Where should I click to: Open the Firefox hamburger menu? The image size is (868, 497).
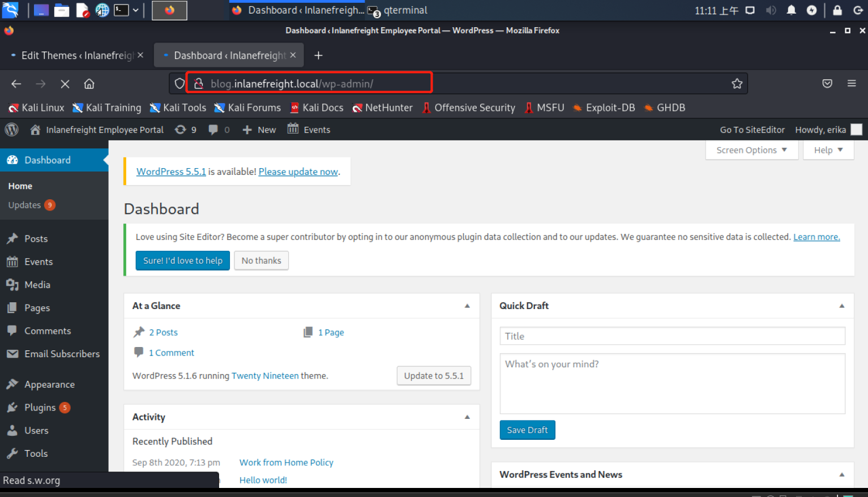coord(852,84)
